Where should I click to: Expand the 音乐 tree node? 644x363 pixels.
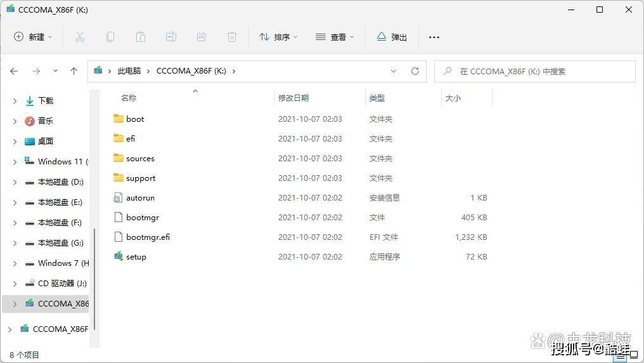[15, 121]
